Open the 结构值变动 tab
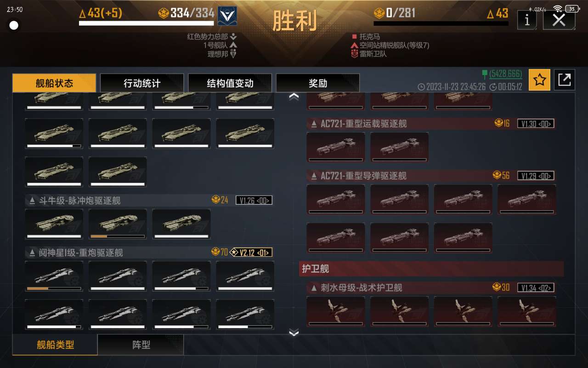588x368 pixels. click(230, 83)
